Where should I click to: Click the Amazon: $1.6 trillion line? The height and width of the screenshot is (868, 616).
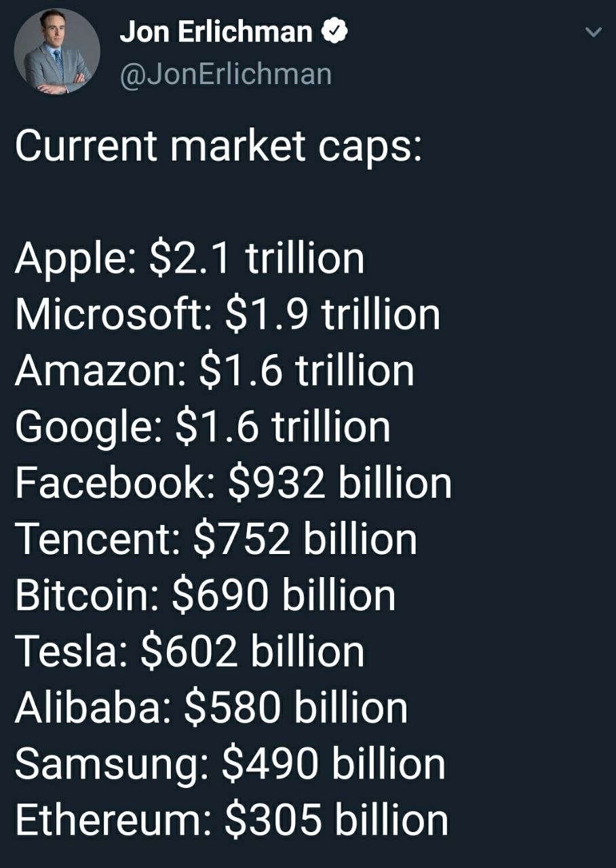pos(214,372)
